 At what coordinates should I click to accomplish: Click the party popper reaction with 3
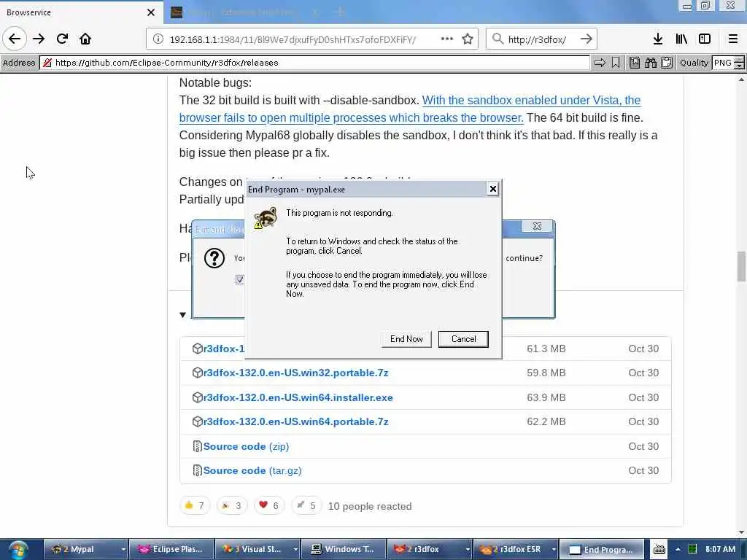coord(231,505)
